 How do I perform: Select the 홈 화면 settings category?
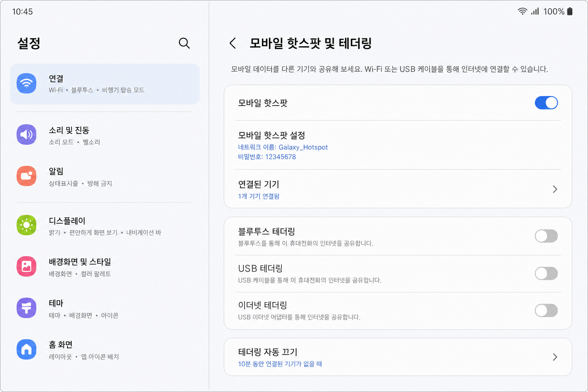[x=105, y=350]
